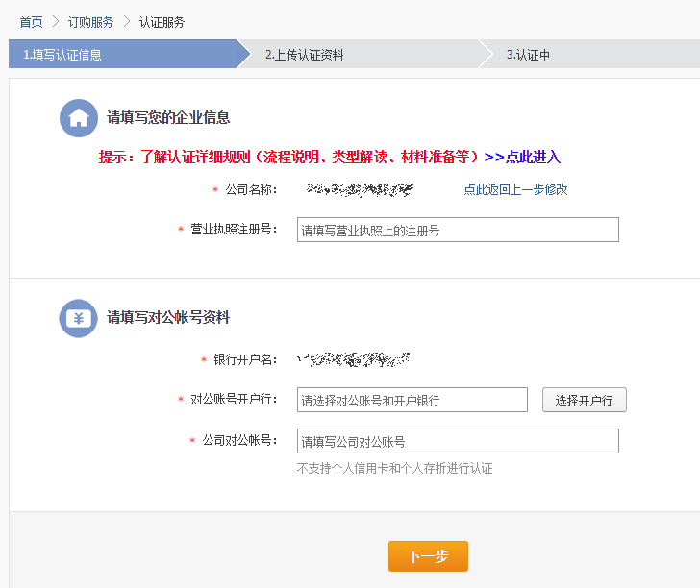Click the blurred 公司名称 value
This screenshot has height=588, width=700.
(x=359, y=189)
